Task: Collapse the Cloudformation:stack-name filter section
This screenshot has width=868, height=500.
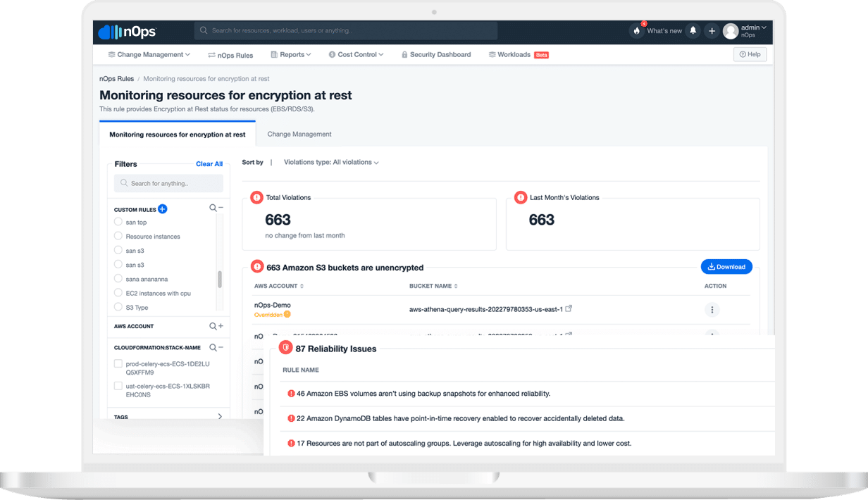Action: 221,347
